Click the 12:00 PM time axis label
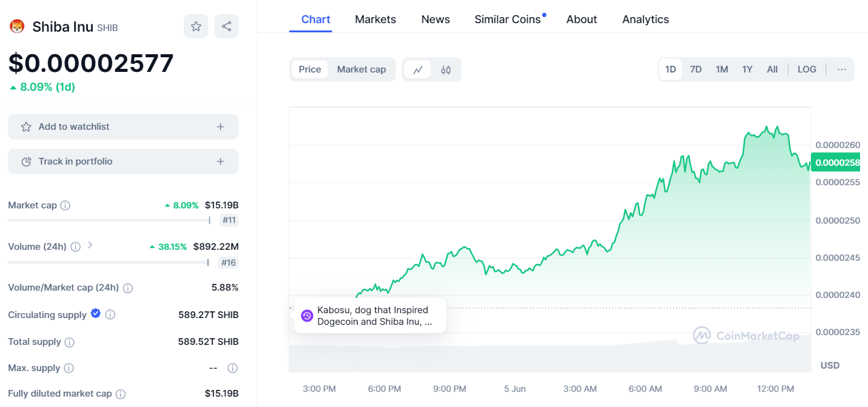The image size is (868, 407). click(775, 389)
